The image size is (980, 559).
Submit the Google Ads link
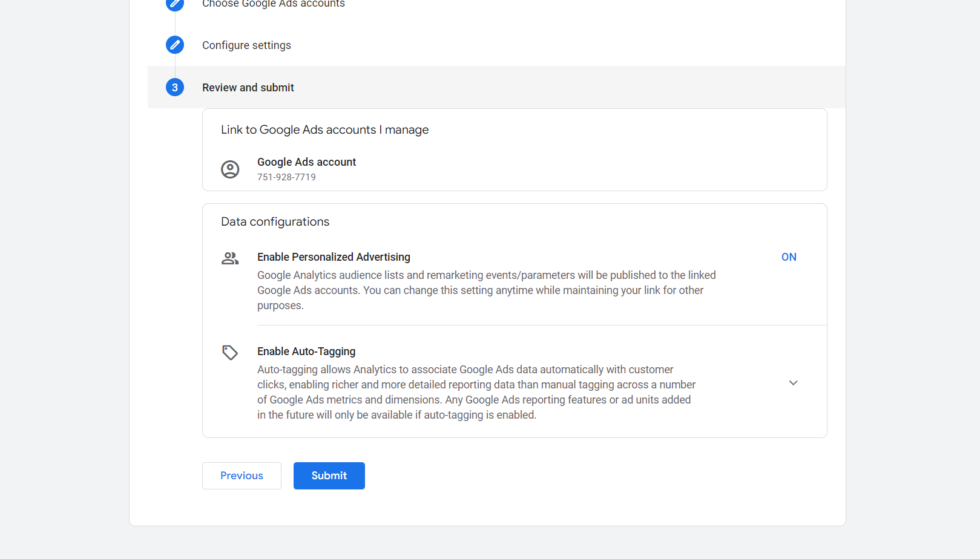329,476
